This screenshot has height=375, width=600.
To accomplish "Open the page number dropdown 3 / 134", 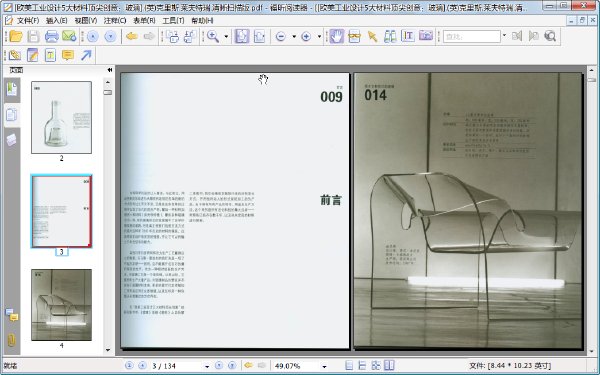I will pyautogui.click(x=207, y=366).
